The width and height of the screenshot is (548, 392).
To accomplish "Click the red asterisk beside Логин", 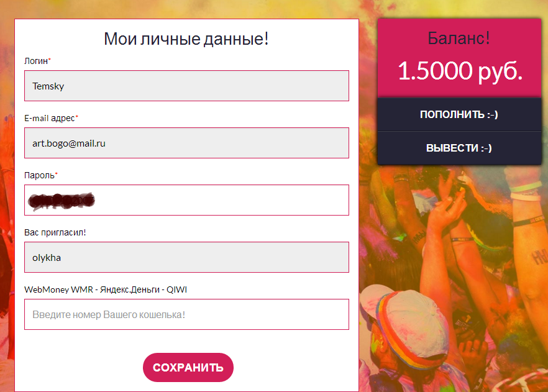I will click(50, 60).
